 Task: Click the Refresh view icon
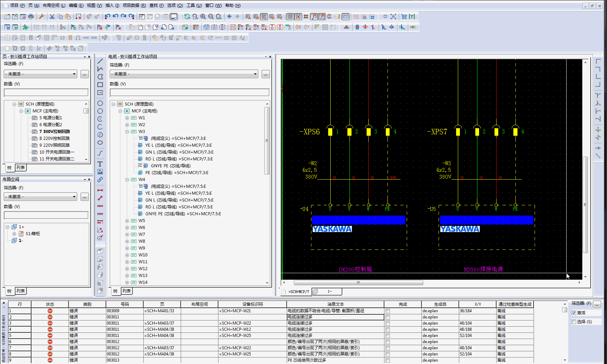tap(187, 16)
